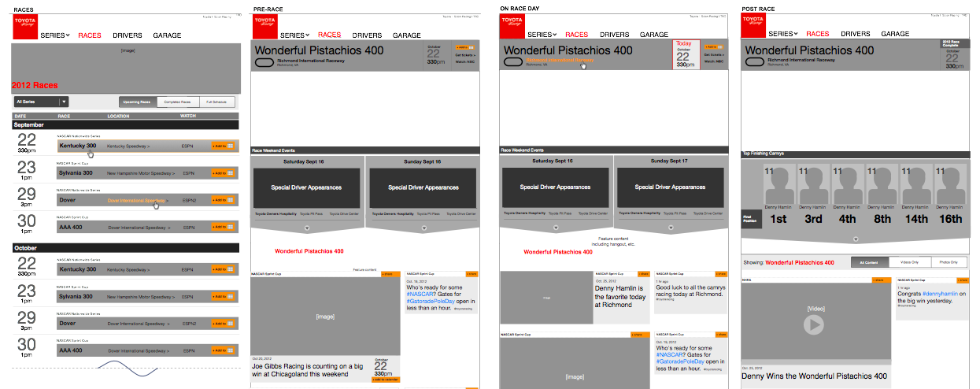Image resolution: width=980 pixels, height=389 pixels.
Task: Open the highlighted September Dover International Speedway link
Action: point(138,200)
